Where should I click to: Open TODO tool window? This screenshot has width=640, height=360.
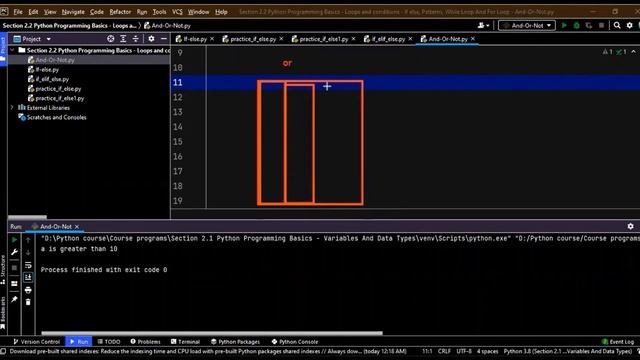point(109,342)
